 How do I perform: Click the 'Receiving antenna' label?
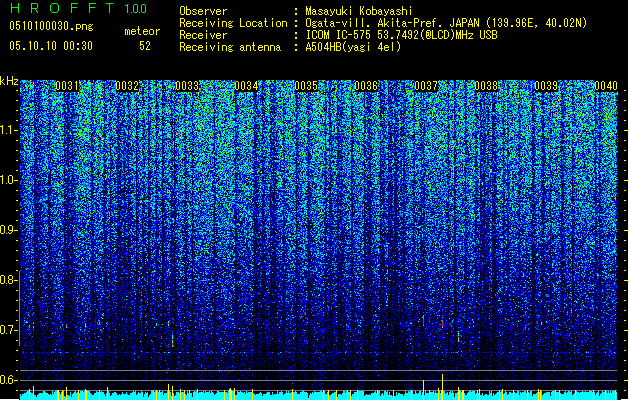(230, 47)
